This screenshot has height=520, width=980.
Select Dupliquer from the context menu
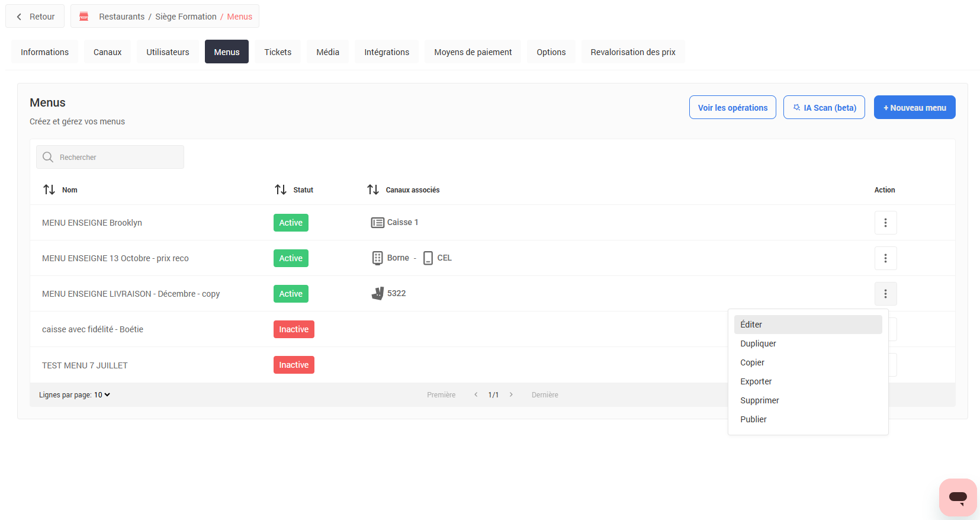pyautogui.click(x=758, y=344)
